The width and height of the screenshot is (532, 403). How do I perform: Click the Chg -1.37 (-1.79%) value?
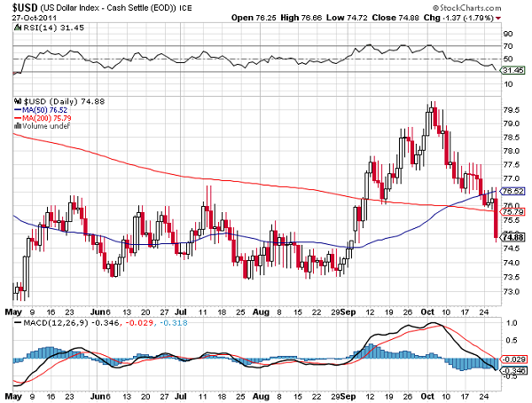[x=458, y=18]
